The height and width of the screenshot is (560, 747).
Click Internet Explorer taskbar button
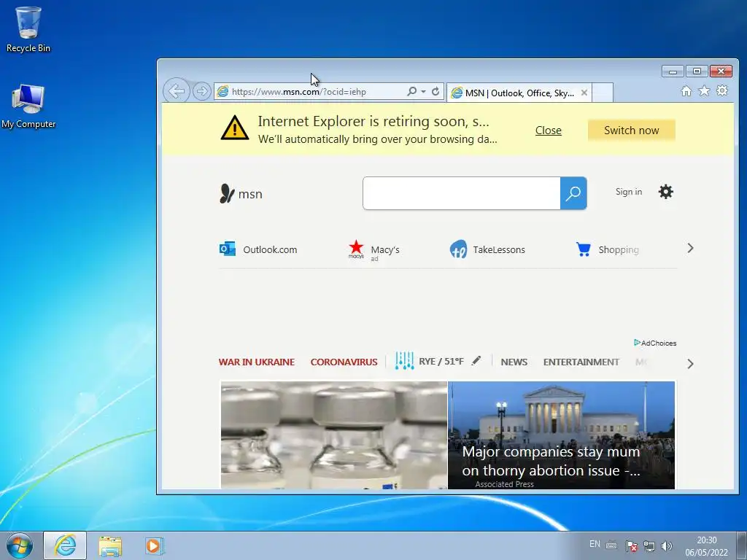point(65,545)
